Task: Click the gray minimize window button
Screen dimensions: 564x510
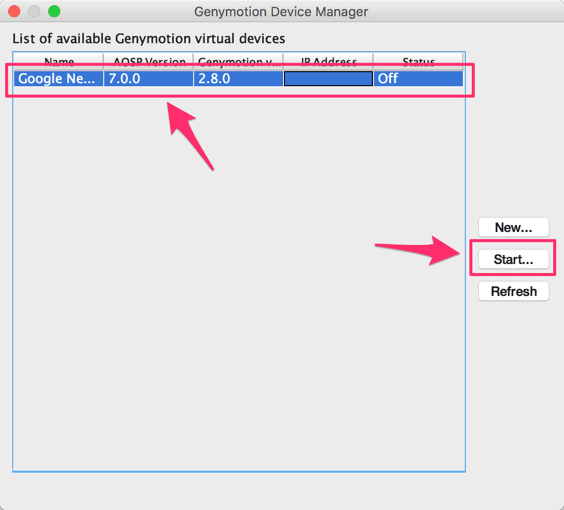Action: point(34,11)
